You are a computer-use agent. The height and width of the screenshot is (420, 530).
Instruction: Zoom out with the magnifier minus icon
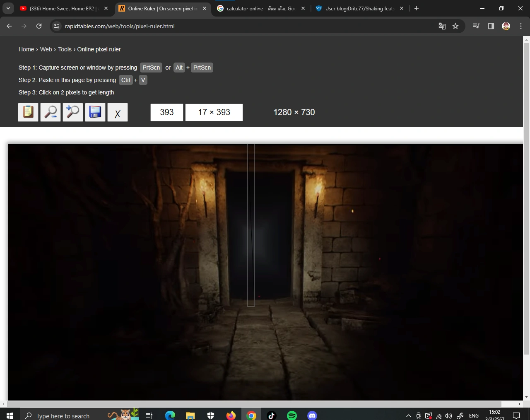point(51,112)
